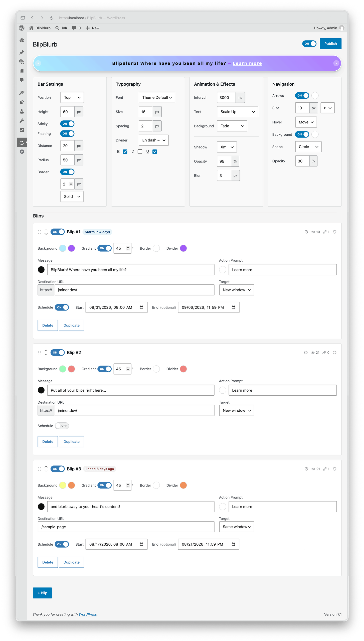Click the browser reload icon
This screenshot has height=641, width=364.
51,18
